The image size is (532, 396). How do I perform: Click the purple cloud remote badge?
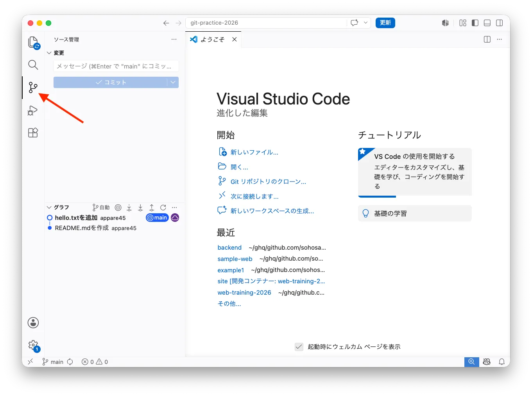(175, 218)
